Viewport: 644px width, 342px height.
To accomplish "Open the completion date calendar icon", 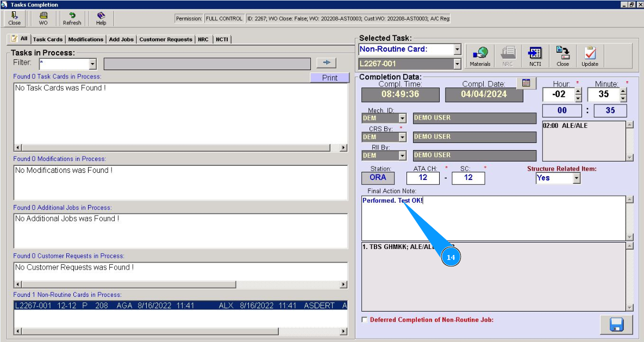I will click(x=526, y=83).
